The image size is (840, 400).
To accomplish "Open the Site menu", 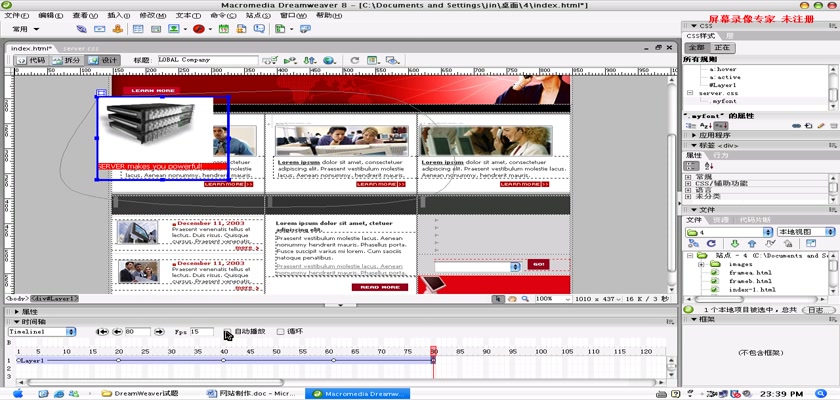I will pyautogui.click(x=258, y=16).
